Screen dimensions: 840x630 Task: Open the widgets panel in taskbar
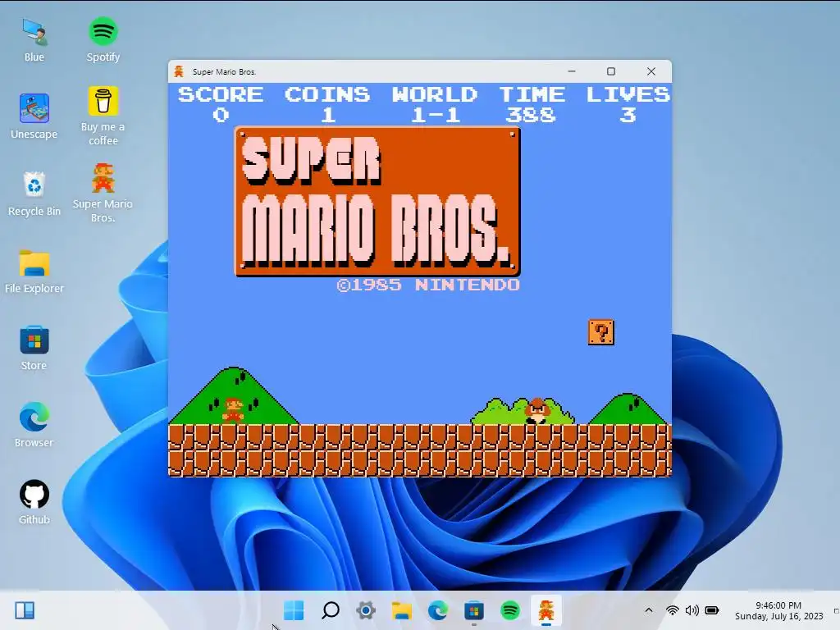[x=25, y=610]
